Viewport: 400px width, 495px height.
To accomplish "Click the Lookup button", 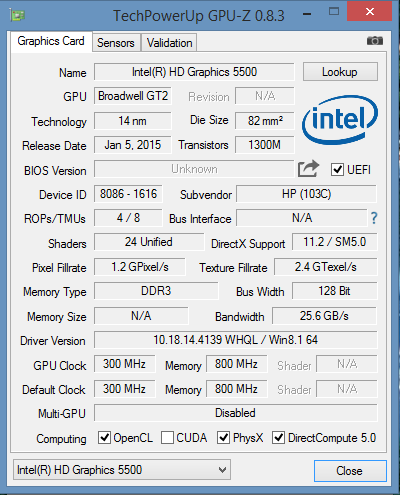I will pos(340,72).
